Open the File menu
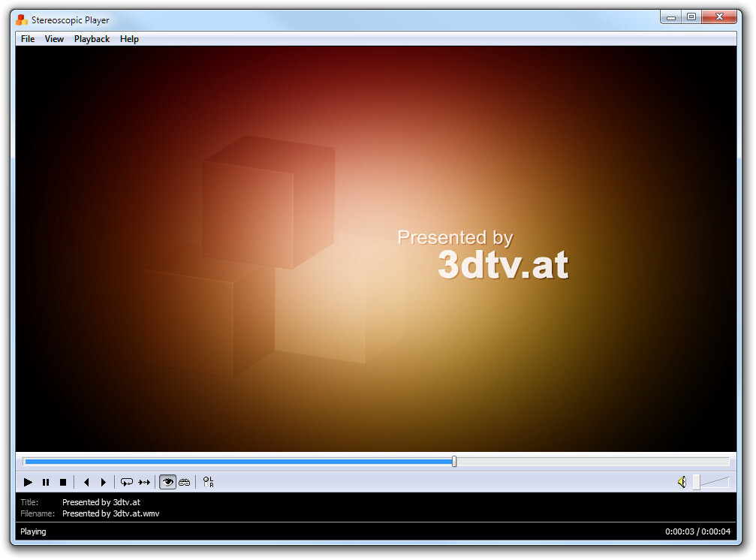This screenshot has height=560, width=756. [28, 39]
